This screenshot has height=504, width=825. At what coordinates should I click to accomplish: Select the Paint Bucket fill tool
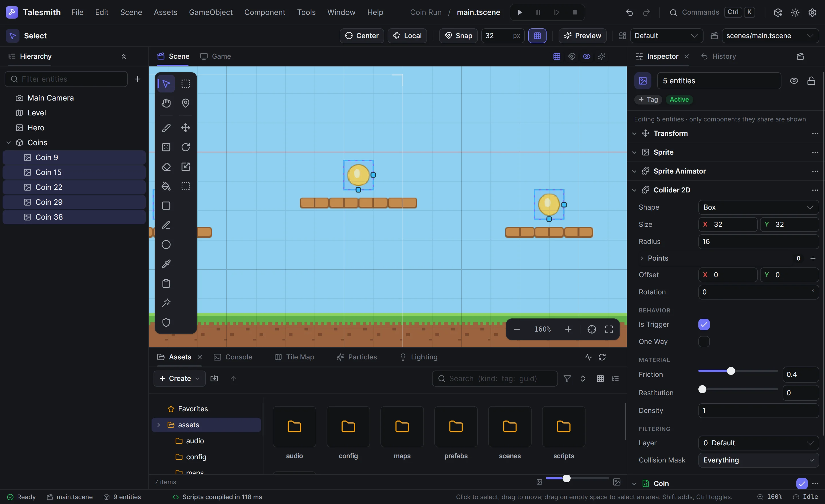(x=166, y=186)
